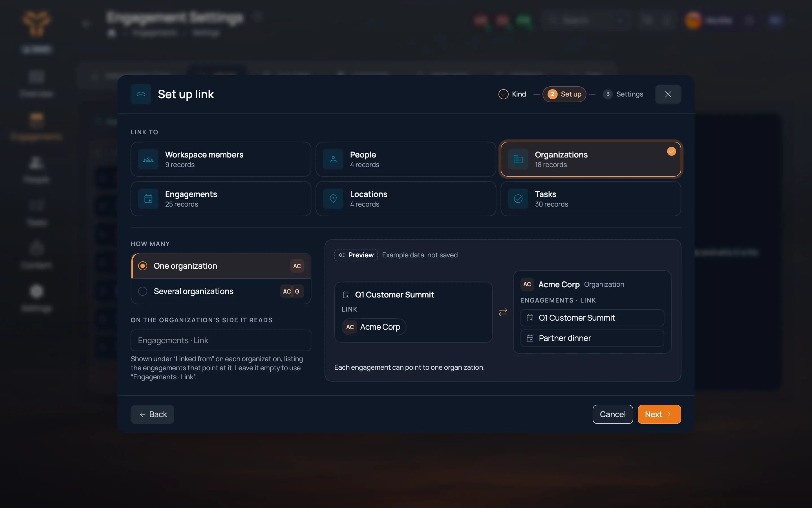Choose Locations as link target
Viewport: 812px width, 508px height.
pyautogui.click(x=406, y=199)
